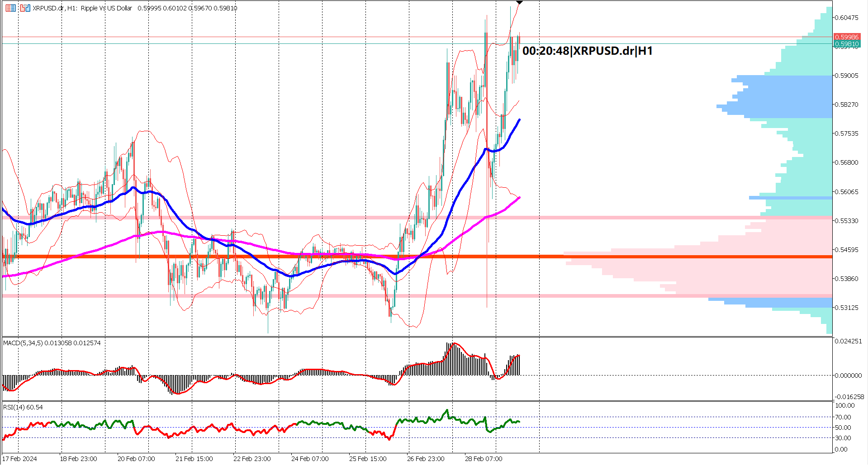
Task: Click the 17 Feb 2024 date label
Action: tap(19, 459)
